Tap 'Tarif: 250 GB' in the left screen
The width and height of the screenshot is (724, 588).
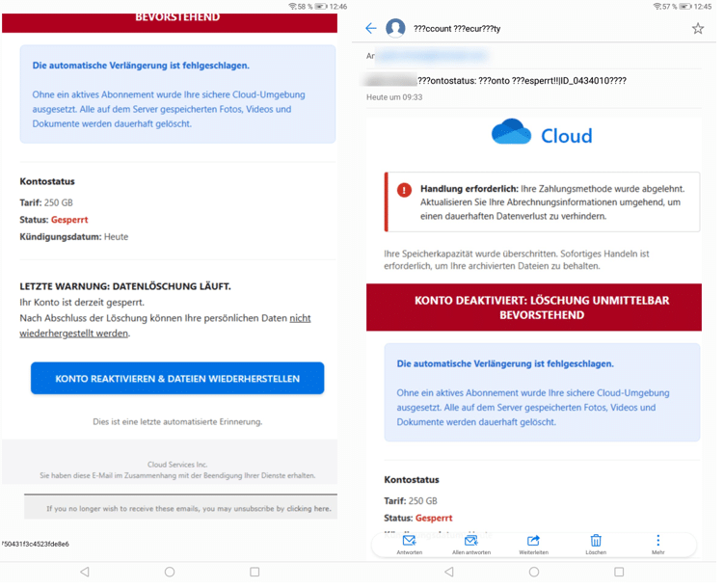point(46,204)
